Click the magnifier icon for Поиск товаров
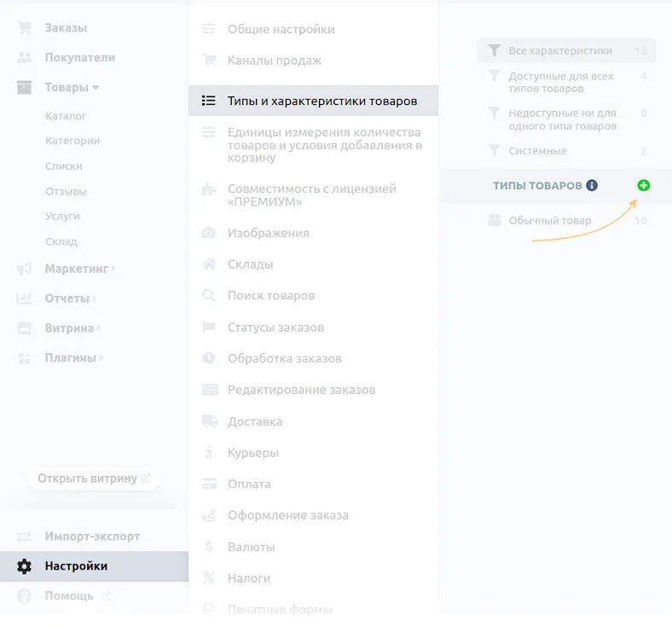This screenshot has height=626, width=672. pyautogui.click(x=209, y=296)
